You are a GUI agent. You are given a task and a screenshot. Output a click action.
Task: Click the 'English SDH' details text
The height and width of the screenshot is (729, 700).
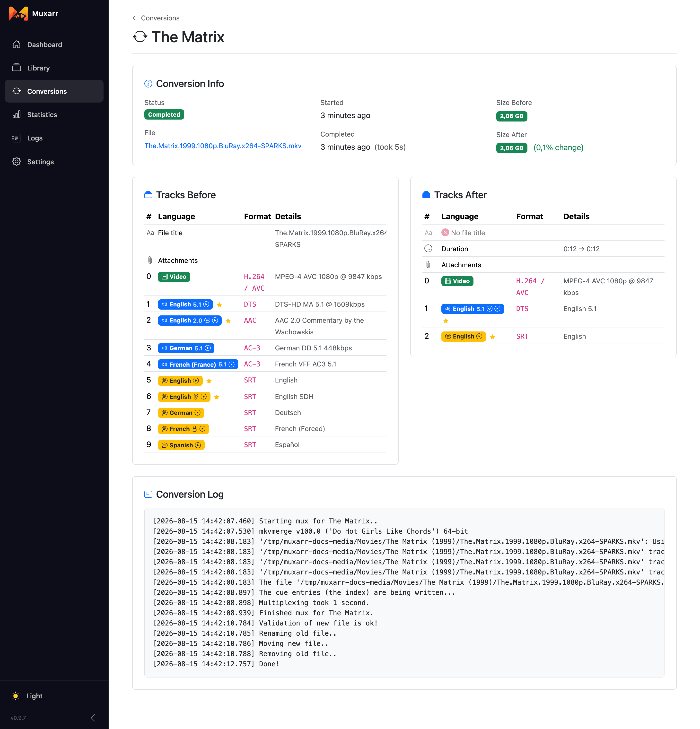(294, 397)
